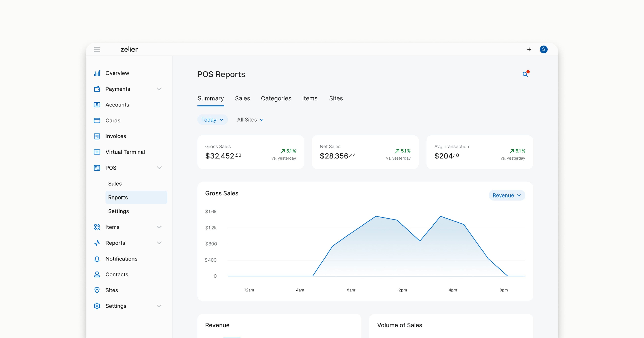Click the $1.6k axis label

[x=211, y=211]
